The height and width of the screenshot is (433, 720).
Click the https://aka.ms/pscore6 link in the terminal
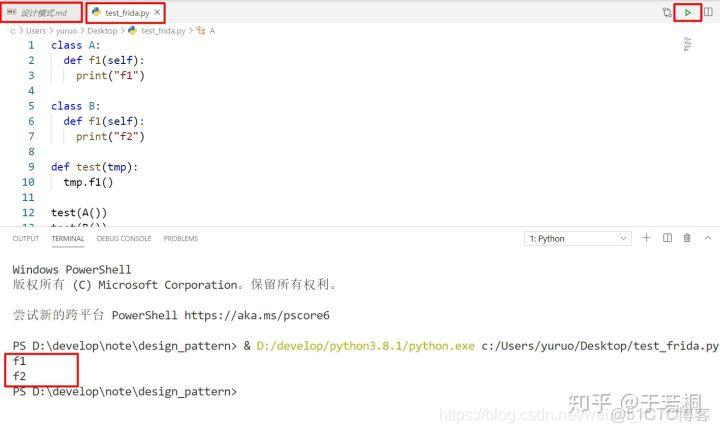(257, 315)
